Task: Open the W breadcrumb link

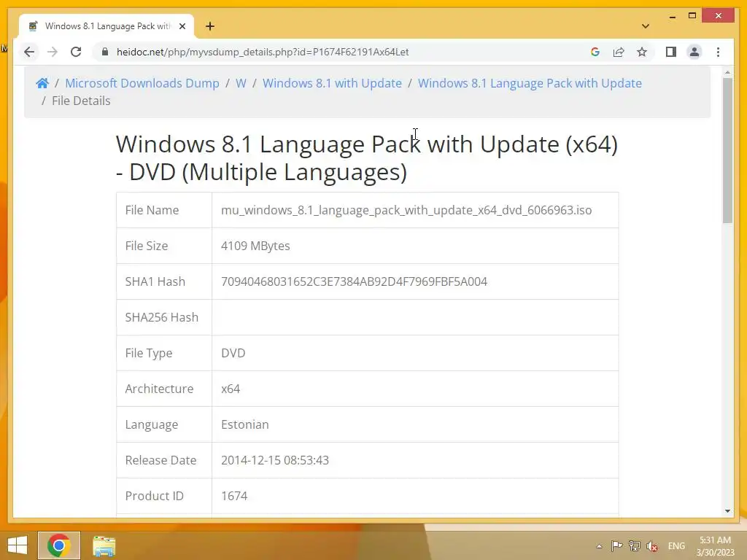Action: [x=241, y=83]
